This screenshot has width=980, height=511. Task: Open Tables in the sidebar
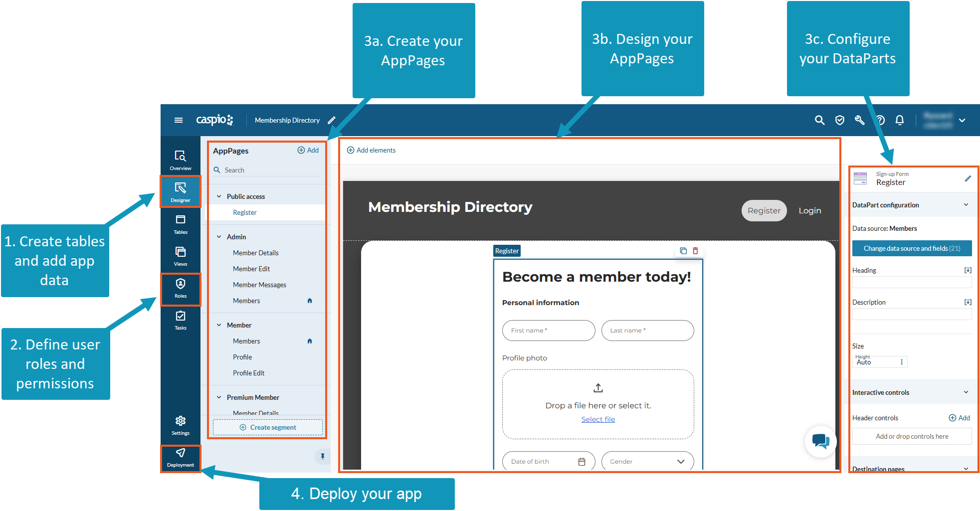181,224
